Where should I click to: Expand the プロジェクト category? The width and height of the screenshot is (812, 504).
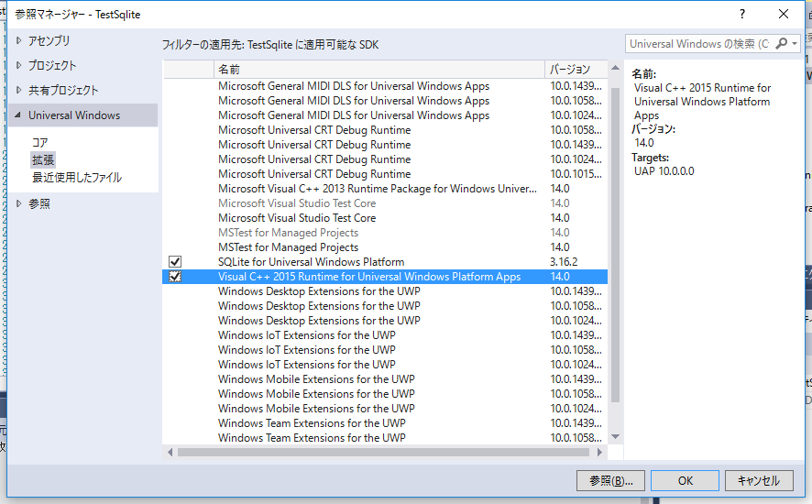(x=18, y=65)
